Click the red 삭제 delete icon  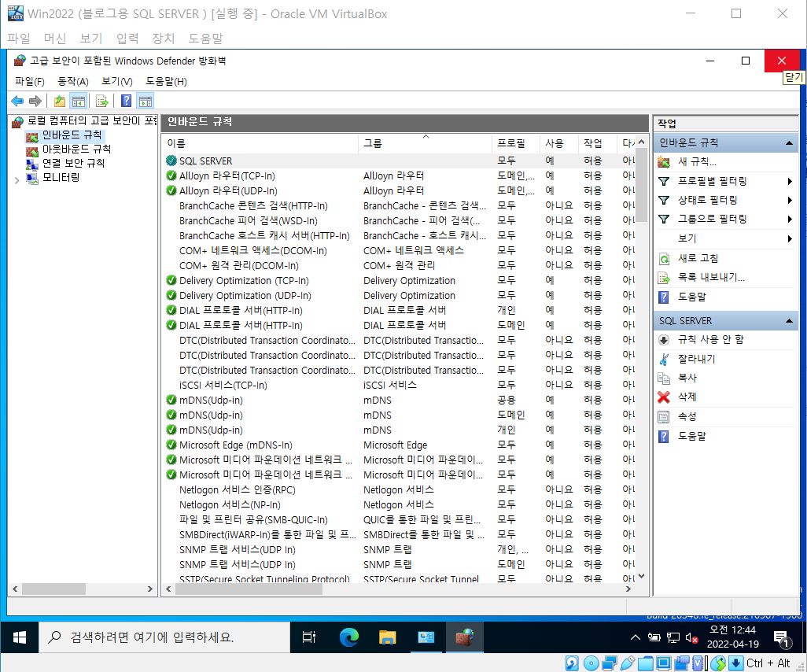tap(664, 397)
